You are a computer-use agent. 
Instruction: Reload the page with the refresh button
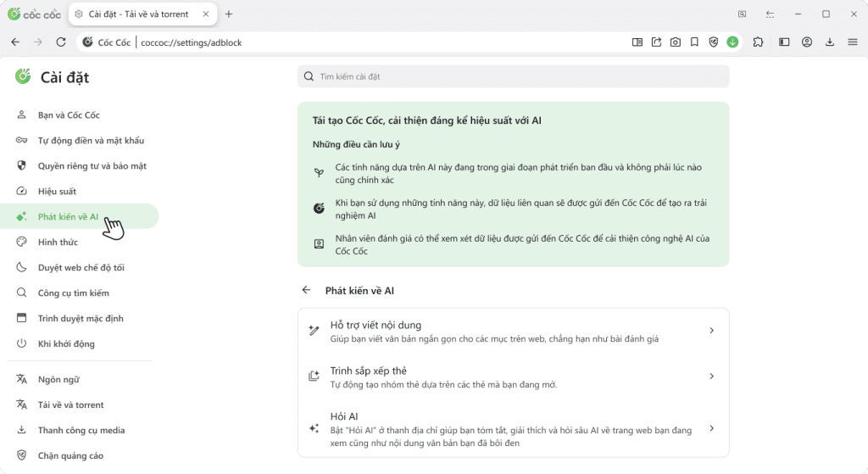[x=61, y=42]
